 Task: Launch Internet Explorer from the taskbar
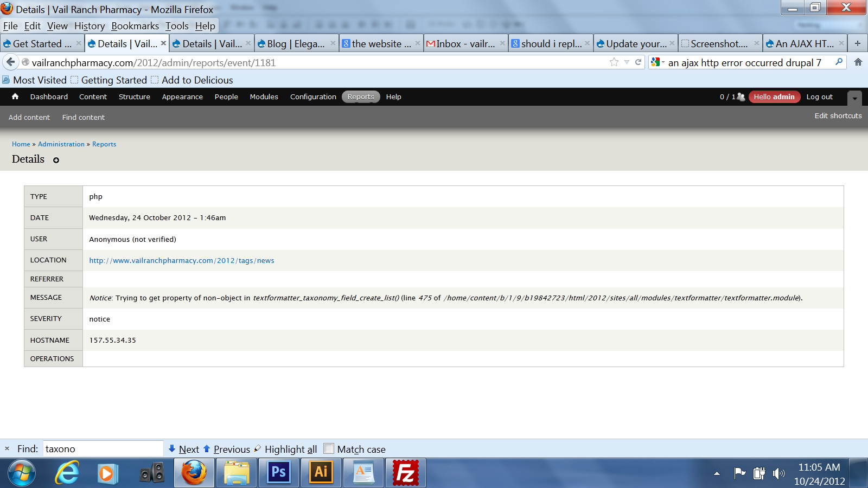point(67,473)
